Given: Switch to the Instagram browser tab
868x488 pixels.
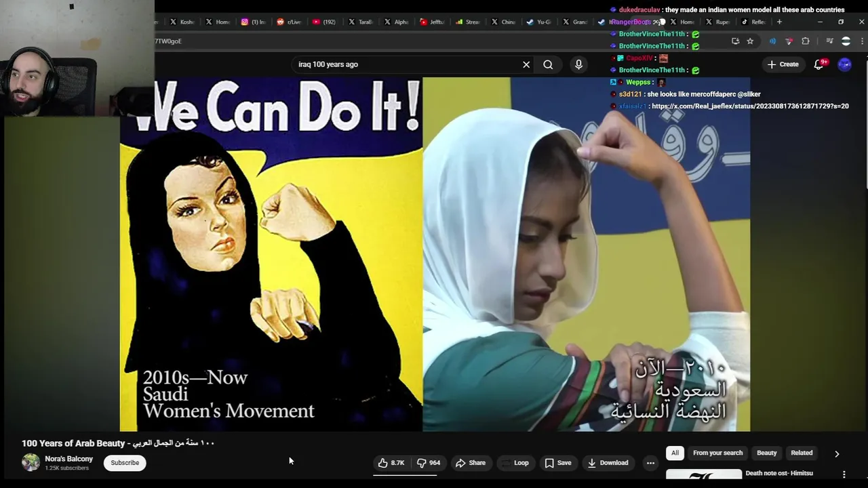Looking at the screenshot, I should coord(254,22).
